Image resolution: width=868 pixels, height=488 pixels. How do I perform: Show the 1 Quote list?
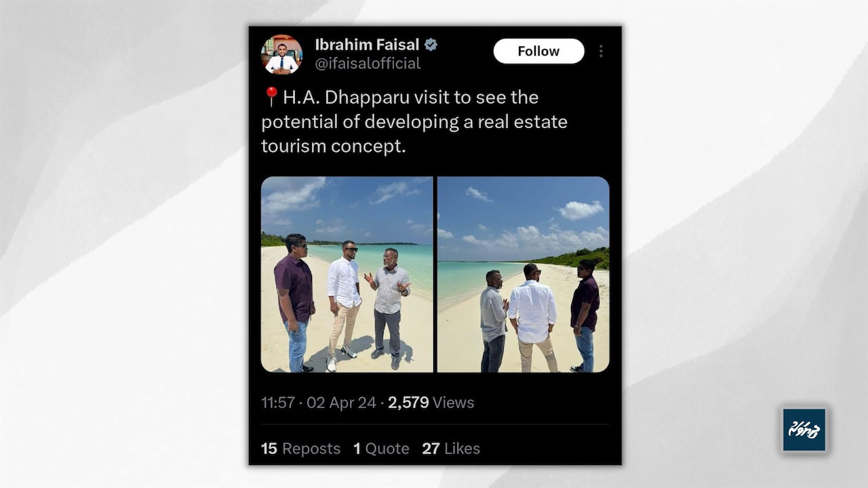(x=381, y=449)
